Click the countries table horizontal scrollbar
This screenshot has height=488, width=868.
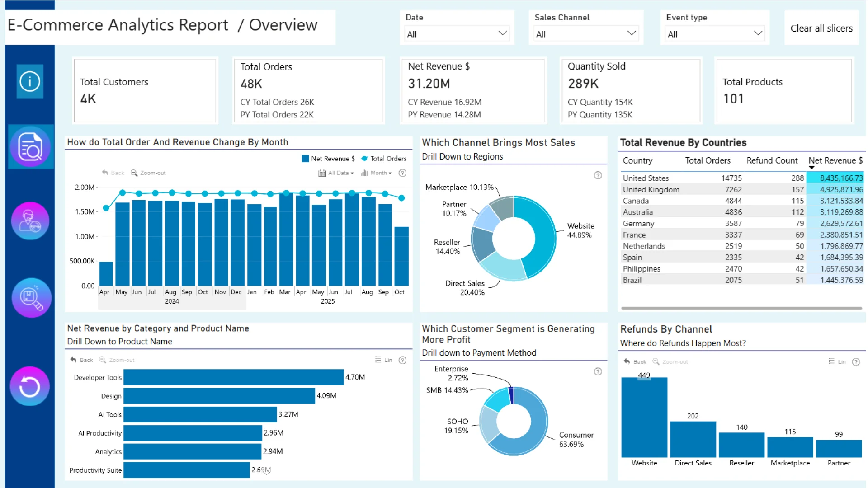[x=741, y=308]
